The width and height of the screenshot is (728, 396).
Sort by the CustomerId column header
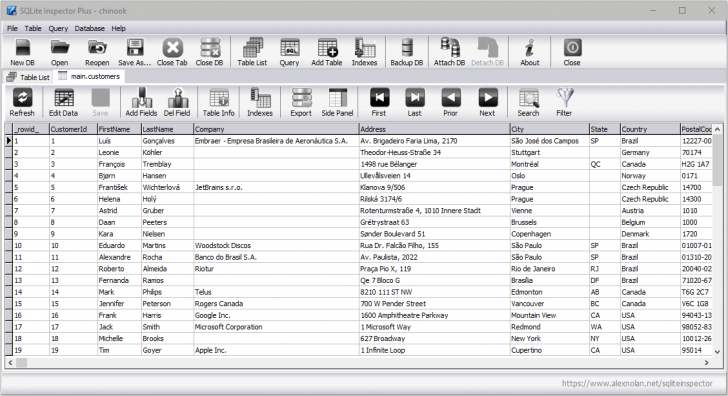click(x=73, y=129)
